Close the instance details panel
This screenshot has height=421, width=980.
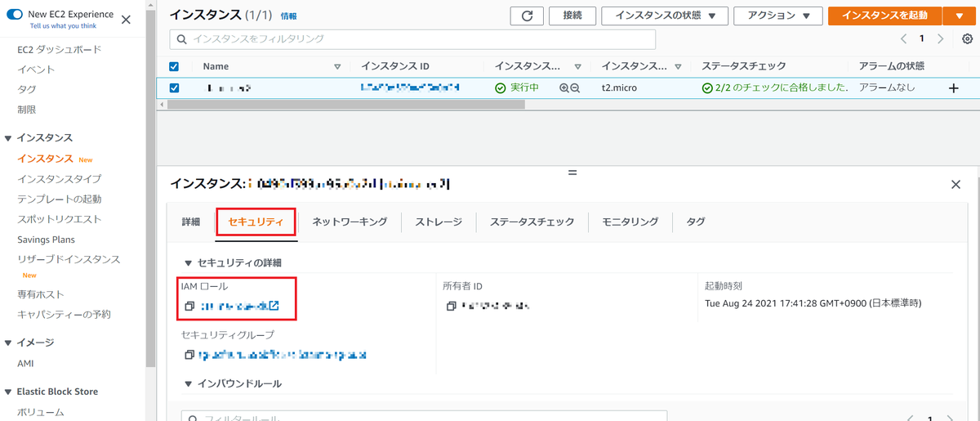pos(955,185)
